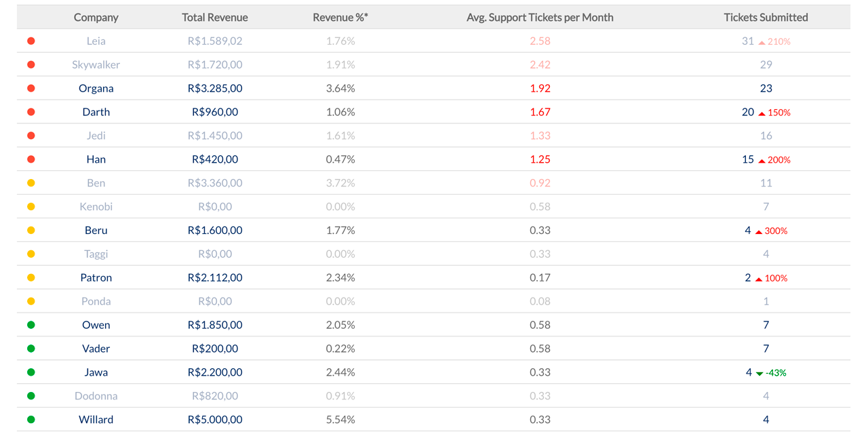Select the company name Darth
Viewport: 868px width, 434px height.
coord(96,112)
